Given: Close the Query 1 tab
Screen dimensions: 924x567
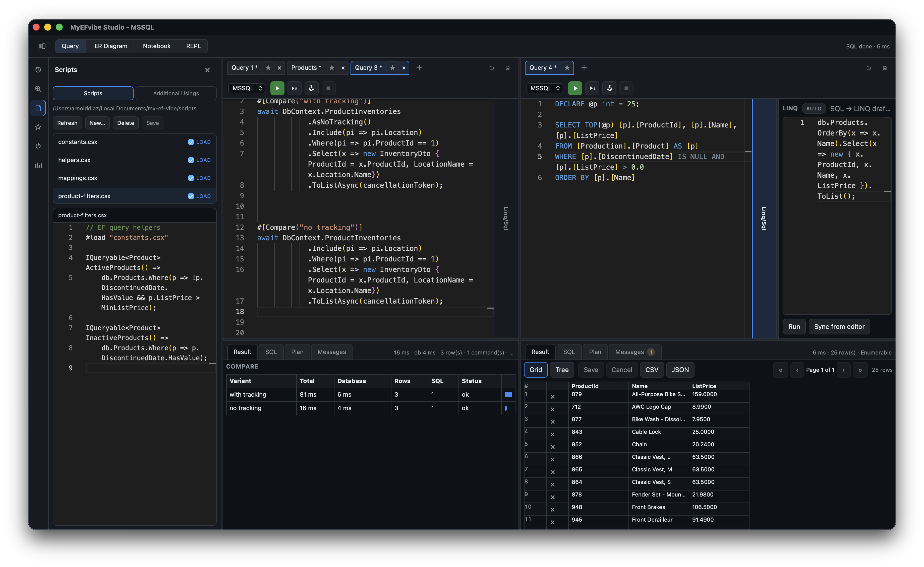Looking at the screenshot, I should click(x=279, y=68).
